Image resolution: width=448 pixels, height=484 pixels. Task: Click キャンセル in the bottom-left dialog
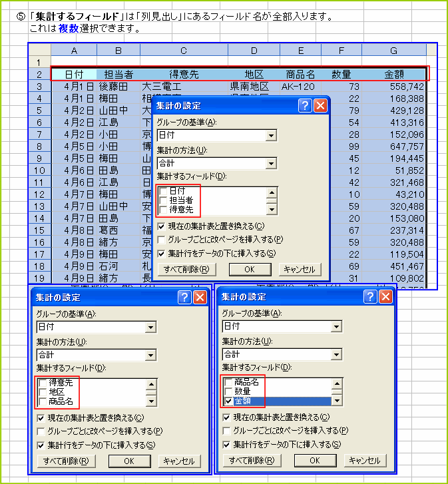pos(179,461)
